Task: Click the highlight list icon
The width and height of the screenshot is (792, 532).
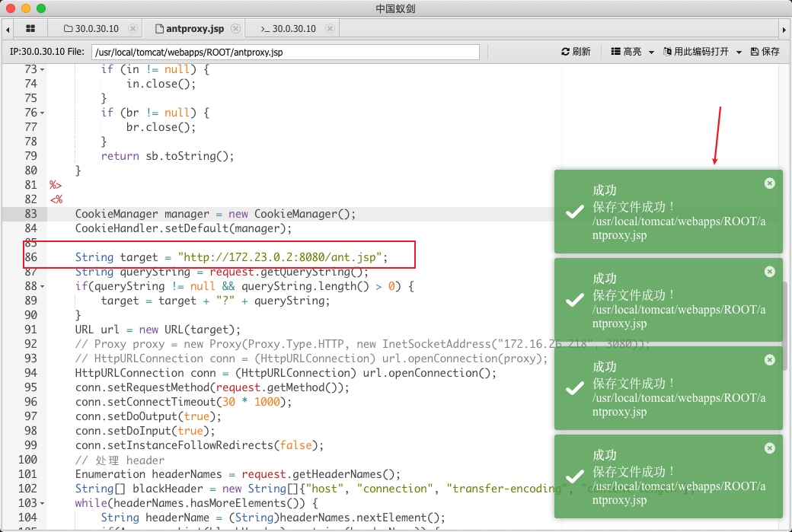Action: [x=616, y=52]
